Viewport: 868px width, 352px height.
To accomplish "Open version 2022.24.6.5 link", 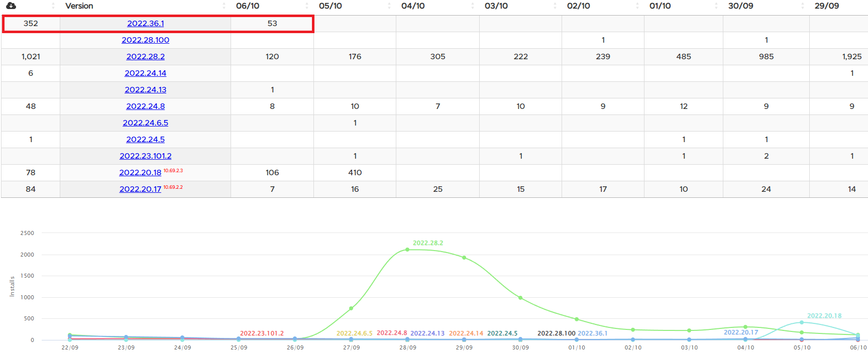I will coord(145,123).
